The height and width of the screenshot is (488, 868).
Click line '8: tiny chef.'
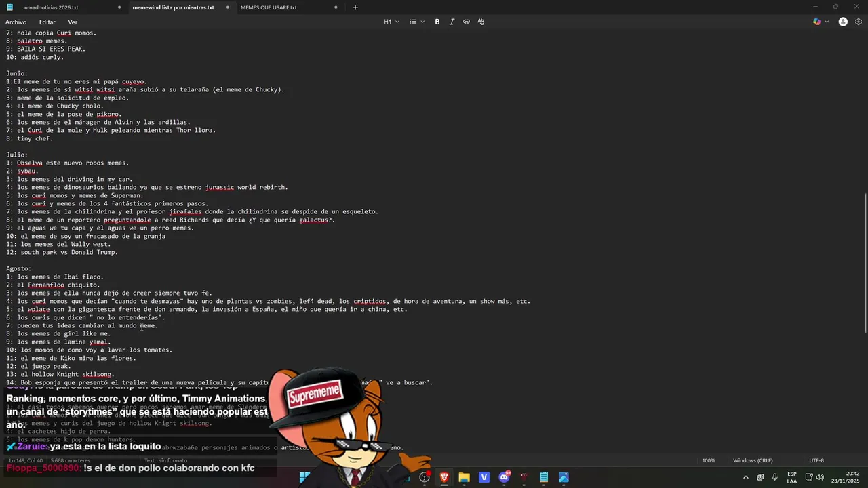(30, 138)
